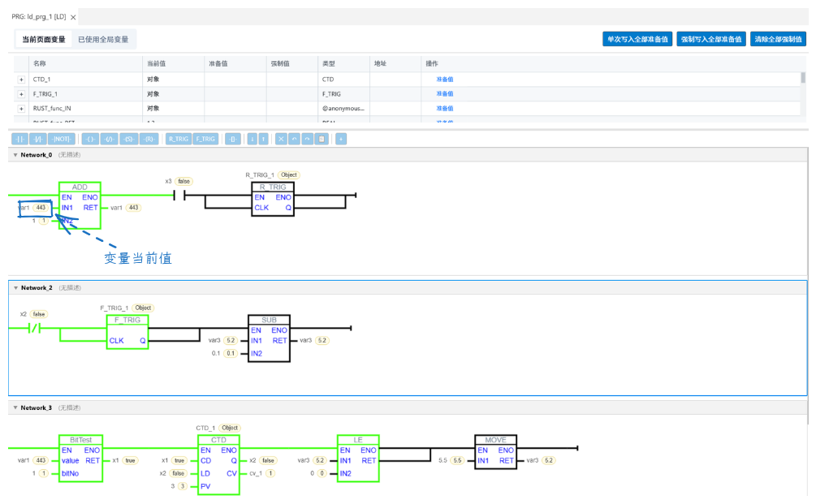The image size is (816, 504).
Task: Click 清除全部强制值 button
Action: 778,39
